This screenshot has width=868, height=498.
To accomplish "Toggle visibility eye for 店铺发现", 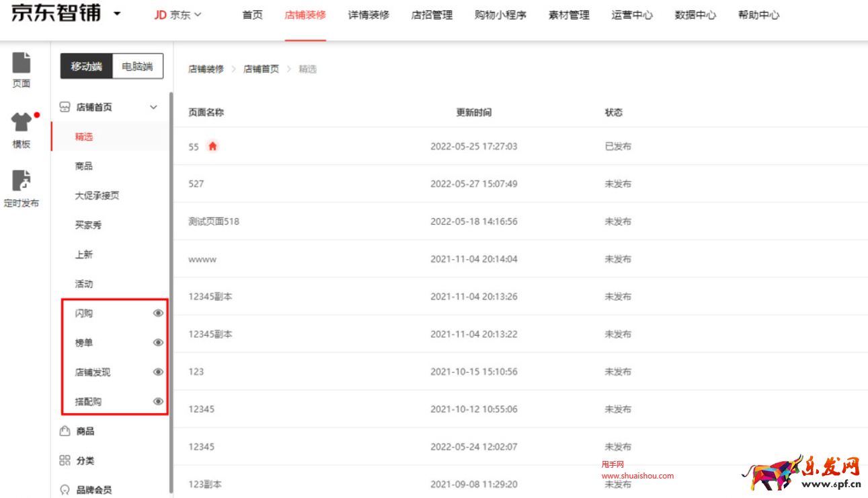I will (x=159, y=372).
